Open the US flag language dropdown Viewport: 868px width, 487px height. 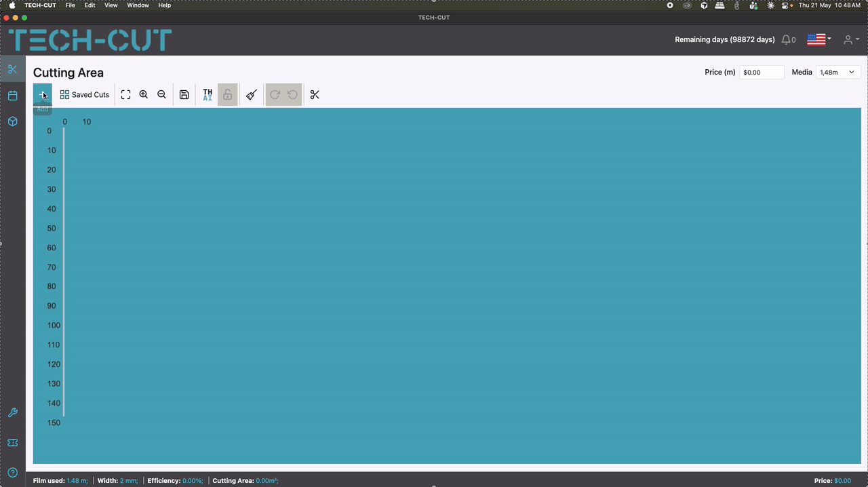coord(819,39)
